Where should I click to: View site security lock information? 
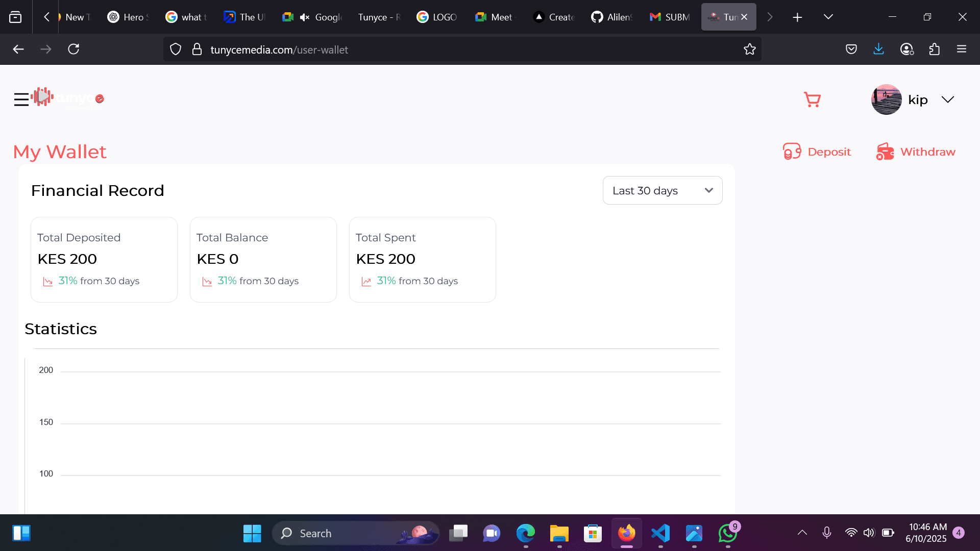pos(197,49)
